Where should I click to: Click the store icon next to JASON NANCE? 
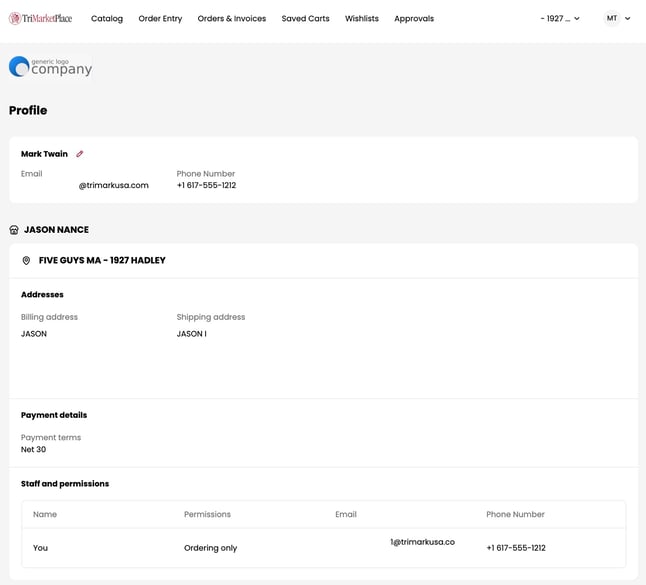pos(14,230)
